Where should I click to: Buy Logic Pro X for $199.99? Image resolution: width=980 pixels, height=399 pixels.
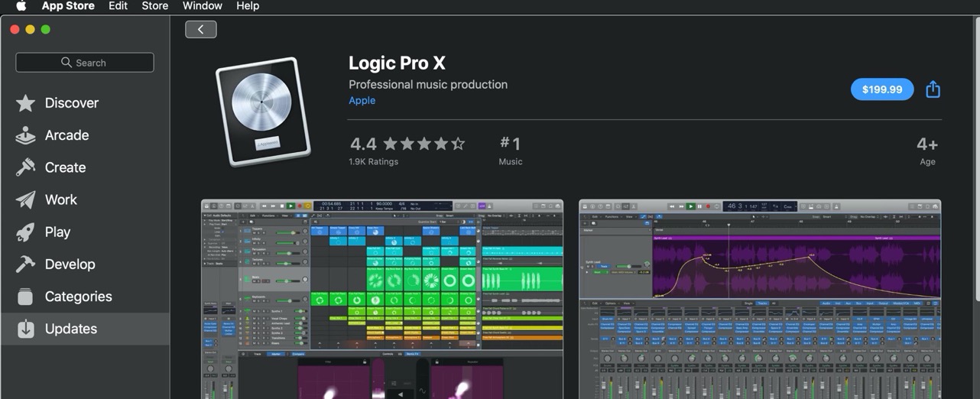[882, 89]
